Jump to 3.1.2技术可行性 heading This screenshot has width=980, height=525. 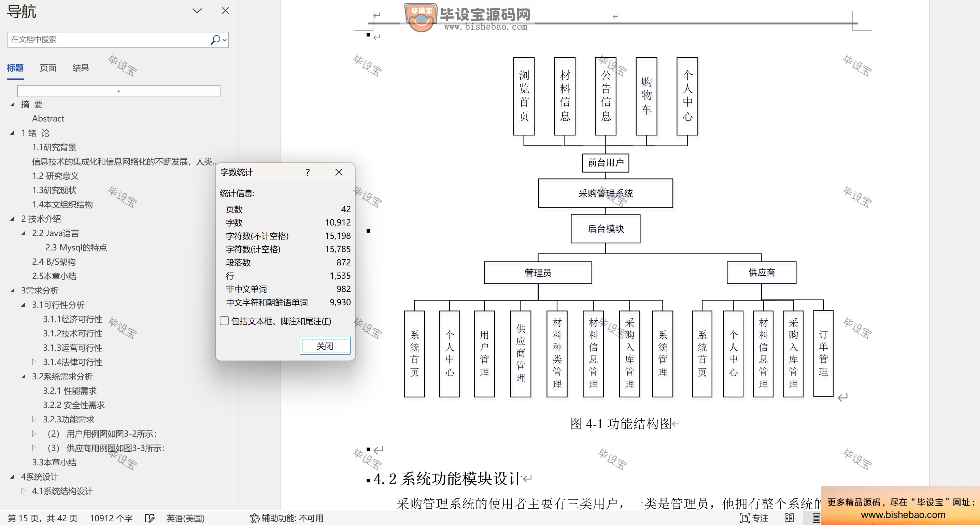coord(73,333)
